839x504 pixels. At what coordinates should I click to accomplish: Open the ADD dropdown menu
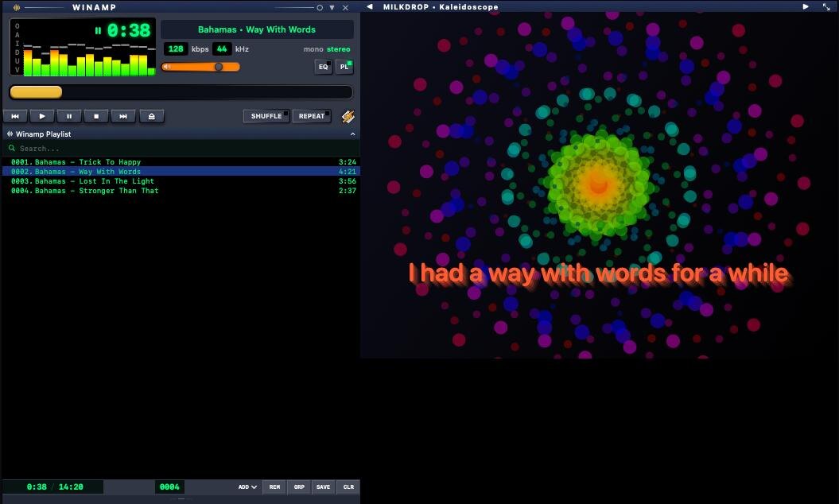tap(247, 487)
